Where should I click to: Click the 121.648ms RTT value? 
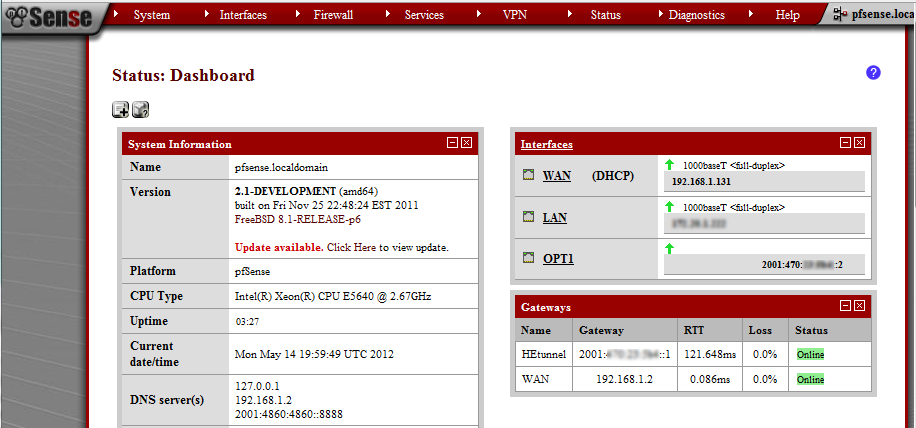[710, 354]
